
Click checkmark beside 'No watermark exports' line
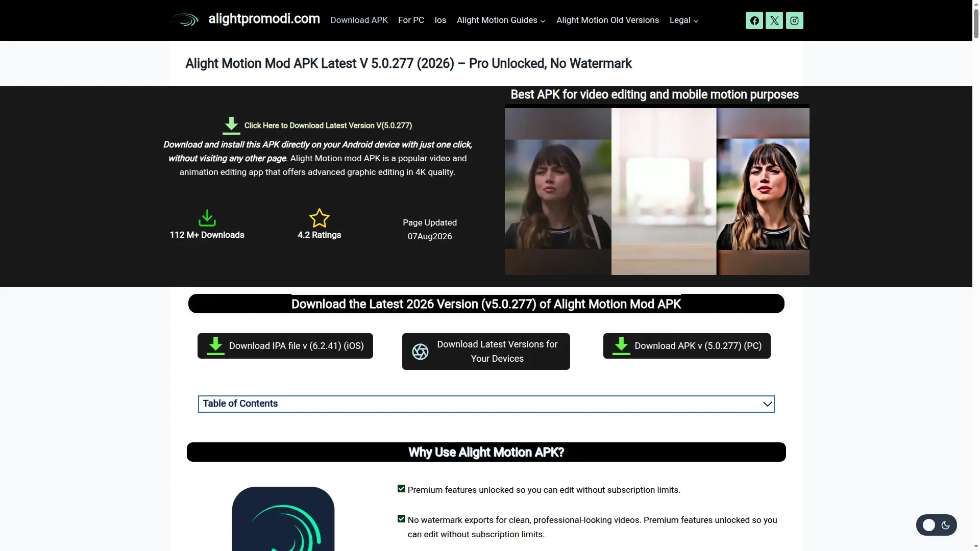(401, 519)
